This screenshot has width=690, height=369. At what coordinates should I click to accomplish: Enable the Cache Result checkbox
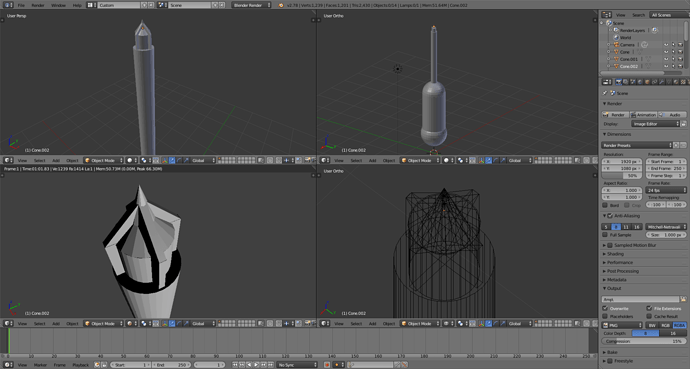(x=649, y=316)
